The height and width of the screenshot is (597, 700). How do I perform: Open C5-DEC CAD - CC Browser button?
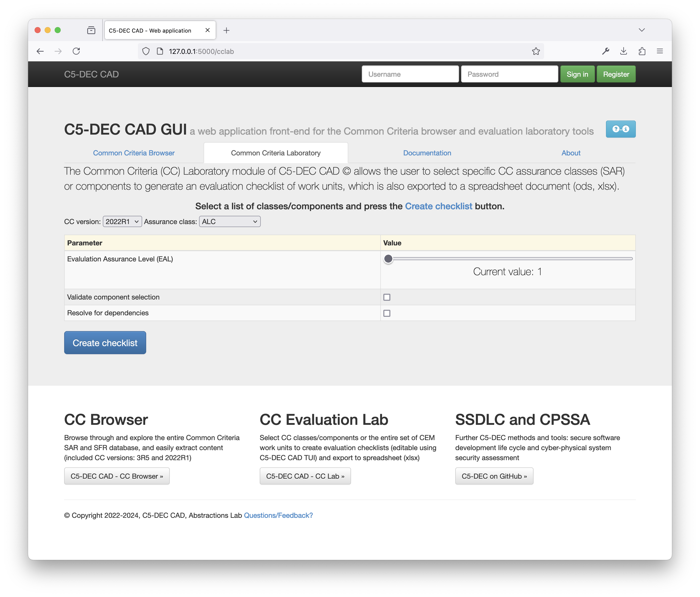[117, 476]
